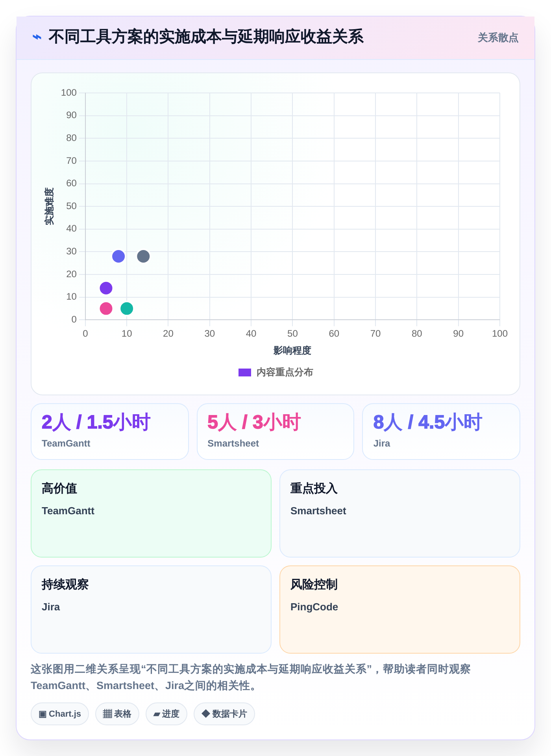551x756 pixels.
Task: Click the 数据卡片 tag chip
Action: [x=224, y=714]
